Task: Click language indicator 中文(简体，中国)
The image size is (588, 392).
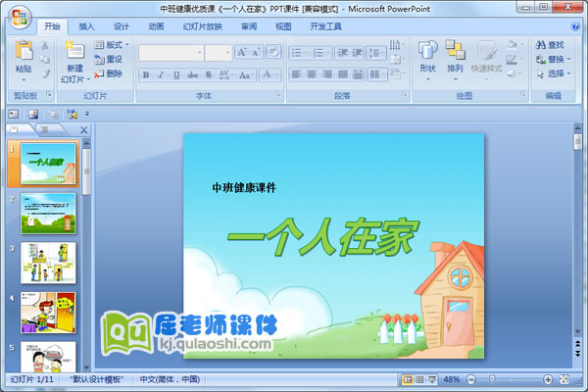Action: [170, 379]
